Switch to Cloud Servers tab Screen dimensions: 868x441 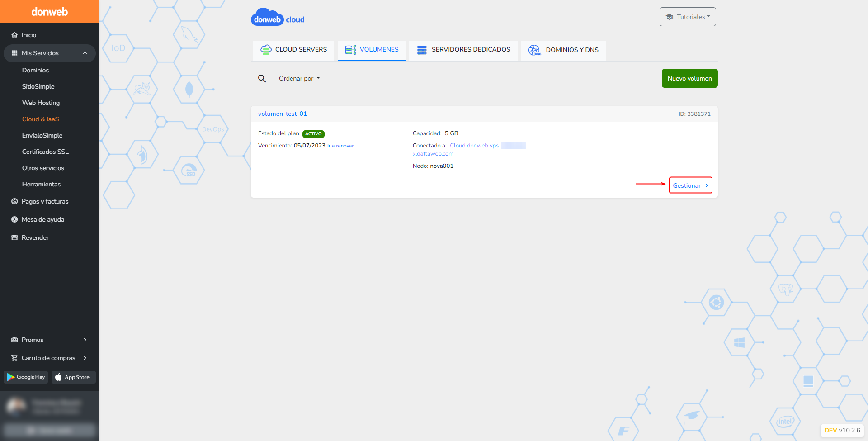click(x=293, y=50)
